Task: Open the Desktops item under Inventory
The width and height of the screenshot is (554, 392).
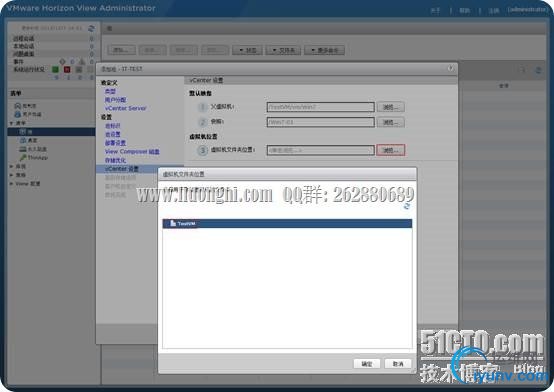Action: pyautogui.click(x=29, y=140)
